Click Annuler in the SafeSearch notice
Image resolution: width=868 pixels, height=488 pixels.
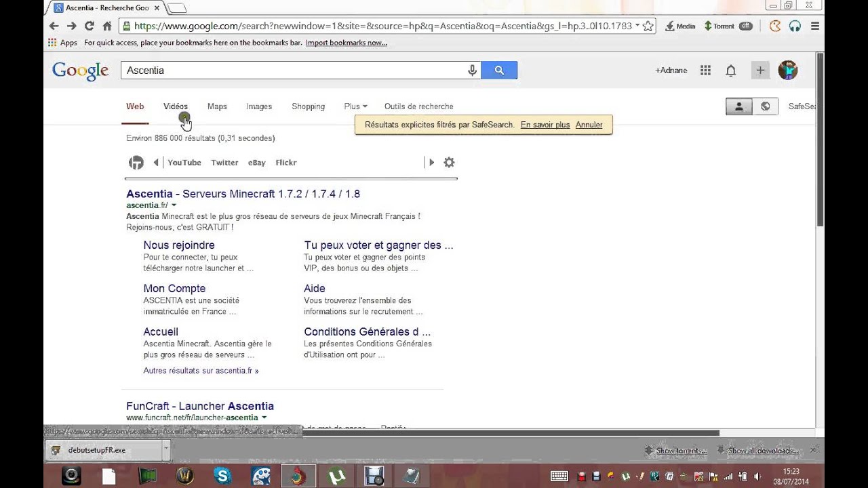coord(589,125)
